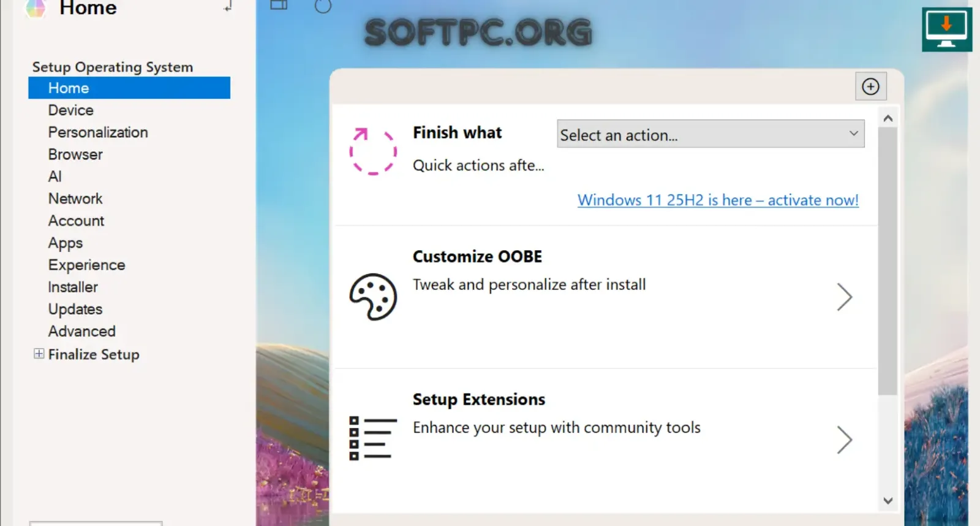This screenshot has width=980, height=526.
Task: Click the panel layout icon at top
Action: point(279,5)
